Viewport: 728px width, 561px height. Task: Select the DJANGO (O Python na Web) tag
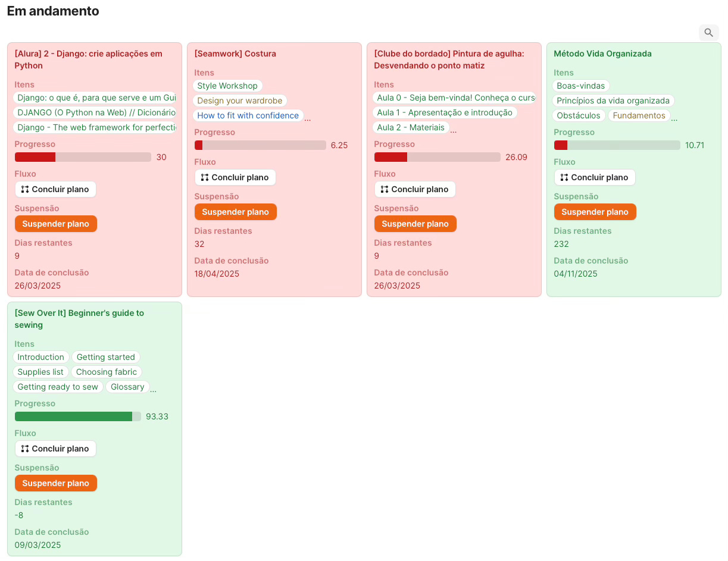(95, 112)
